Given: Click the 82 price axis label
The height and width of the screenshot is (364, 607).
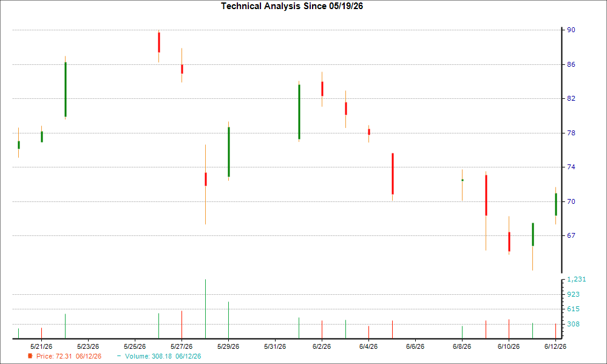Looking at the screenshot, I should click(x=571, y=99).
